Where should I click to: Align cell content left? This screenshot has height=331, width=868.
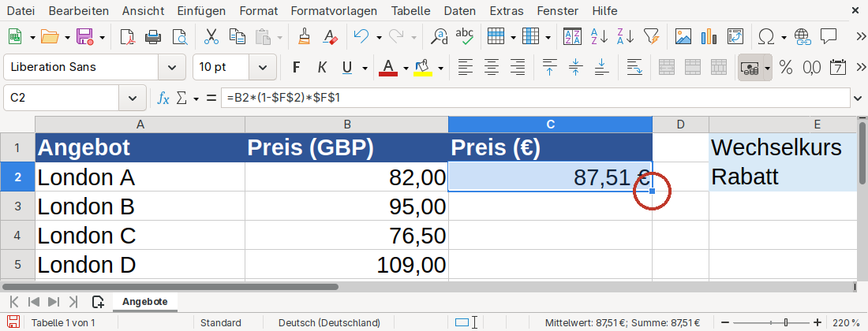point(466,68)
